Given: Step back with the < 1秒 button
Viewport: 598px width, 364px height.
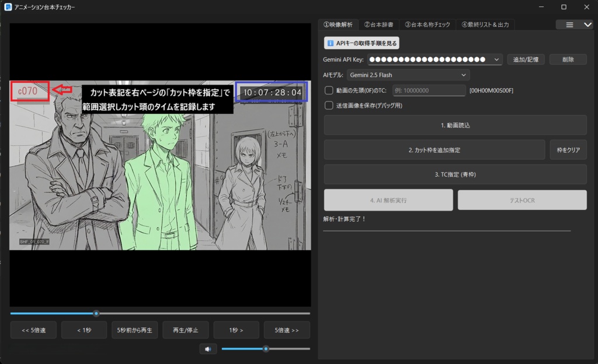Looking at the screenshot, I should [x=84, y=330].
